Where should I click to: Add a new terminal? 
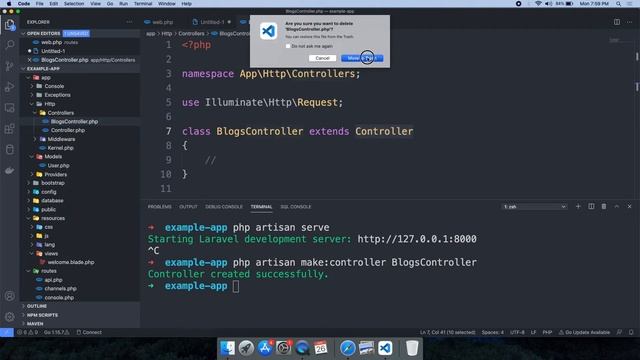click(x=578, y=207)
